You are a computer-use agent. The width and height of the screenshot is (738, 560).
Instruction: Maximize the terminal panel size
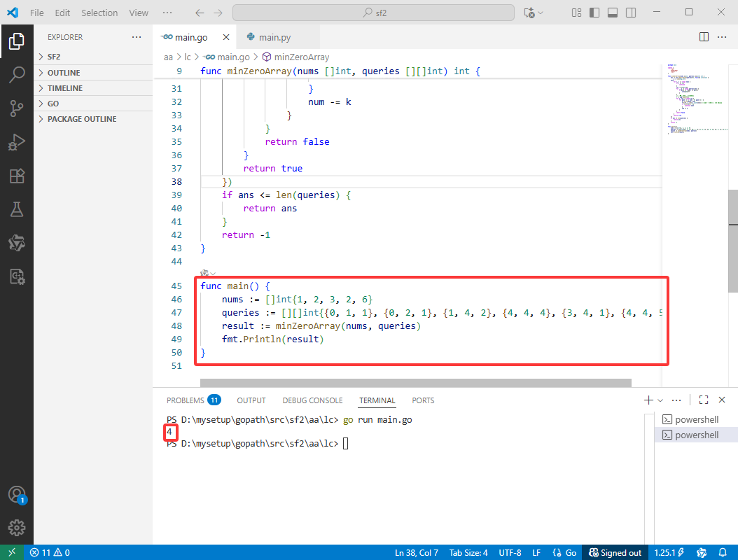click(x=703, y=400)
